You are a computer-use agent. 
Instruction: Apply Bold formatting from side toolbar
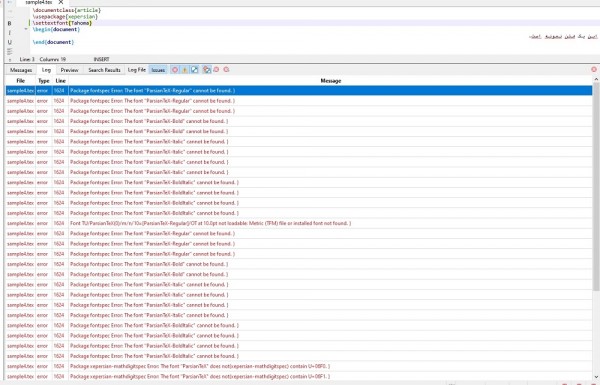coord(10,23)
